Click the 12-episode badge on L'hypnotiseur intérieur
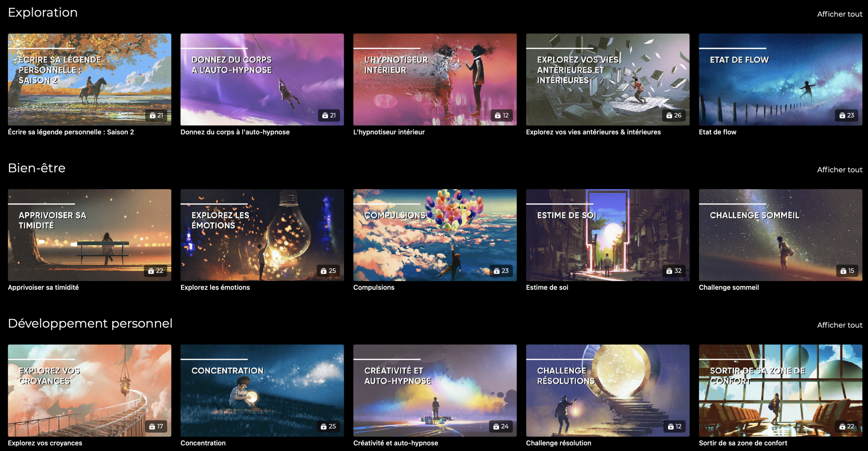 pyautogui.click(x=501, y=116)
